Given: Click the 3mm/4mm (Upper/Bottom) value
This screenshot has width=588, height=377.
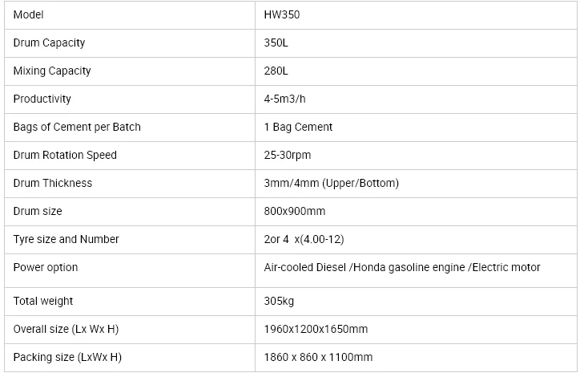Looking at the screenshot, I should [x=331, y=183].
